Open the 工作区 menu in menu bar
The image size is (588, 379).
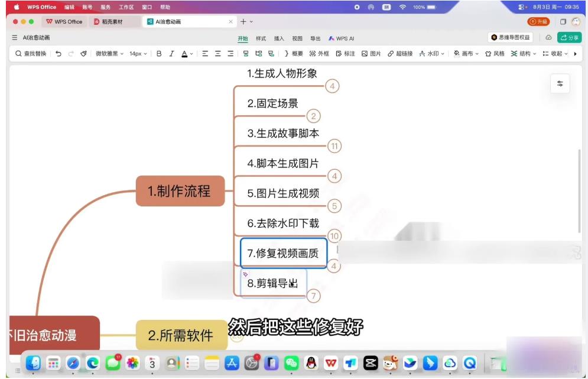click(126, 7)
